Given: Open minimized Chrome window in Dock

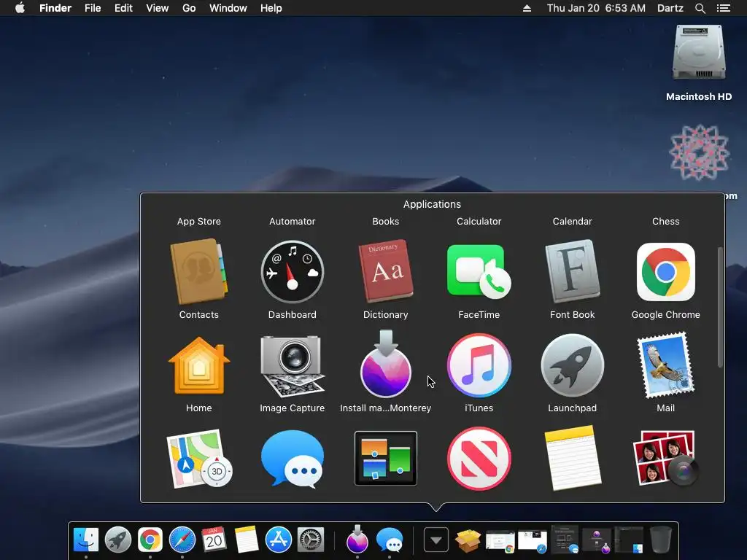Looking at the screenshot, I should tap(500, 542).
